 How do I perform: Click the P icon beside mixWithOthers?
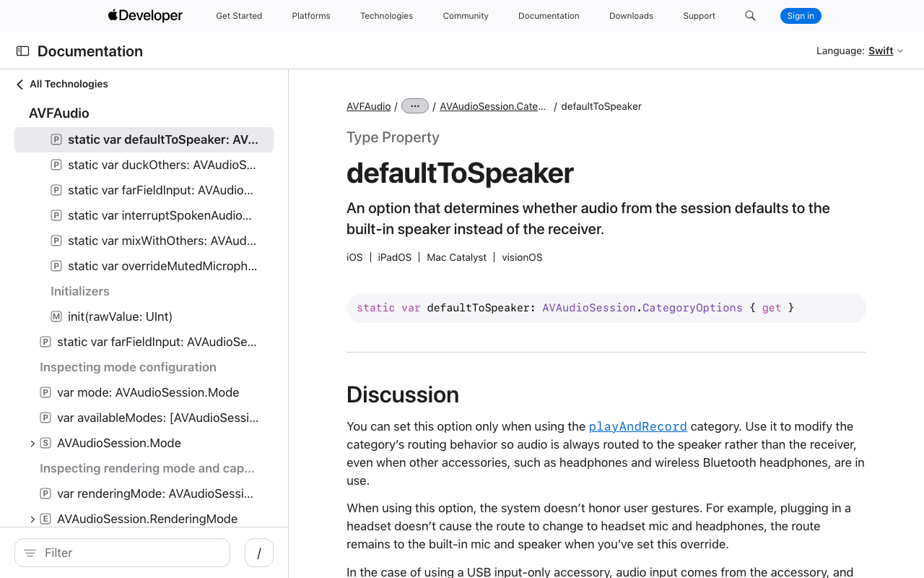[56, 241]
